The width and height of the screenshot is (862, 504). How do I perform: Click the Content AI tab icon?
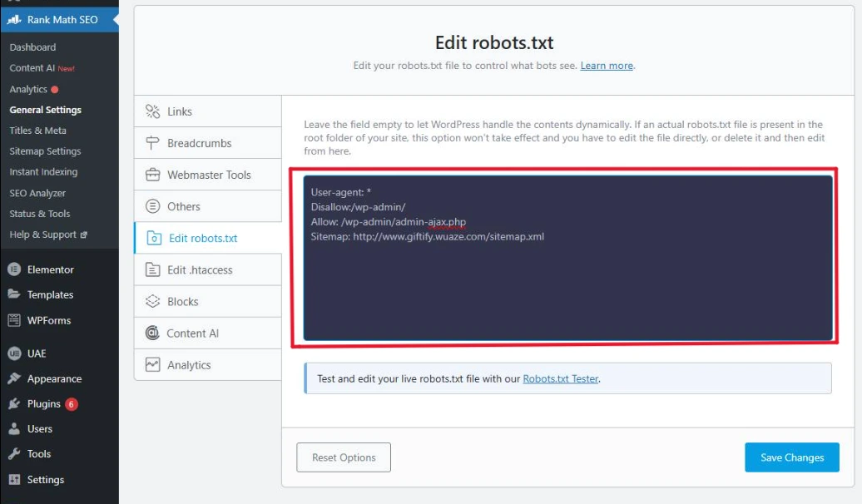[152, 333]
